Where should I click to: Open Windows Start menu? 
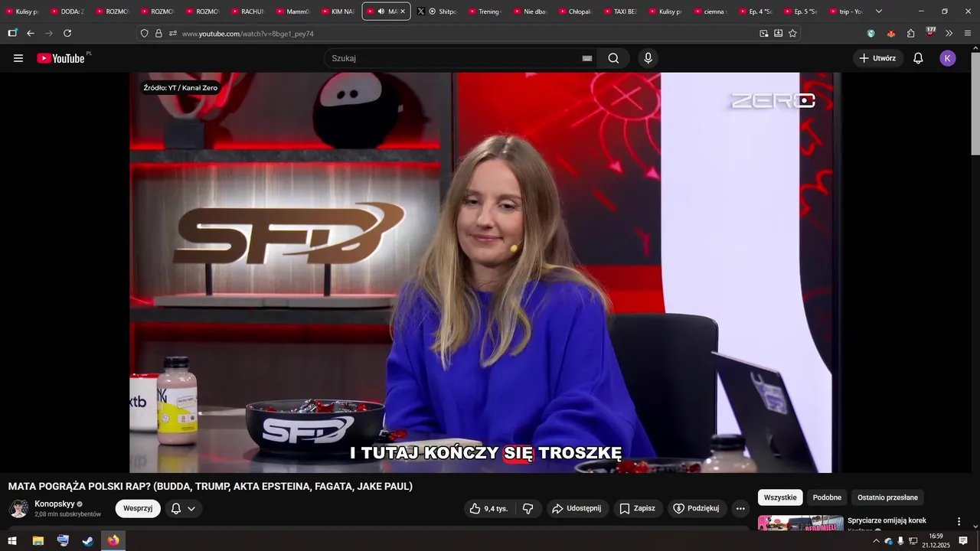coord(12,541)
